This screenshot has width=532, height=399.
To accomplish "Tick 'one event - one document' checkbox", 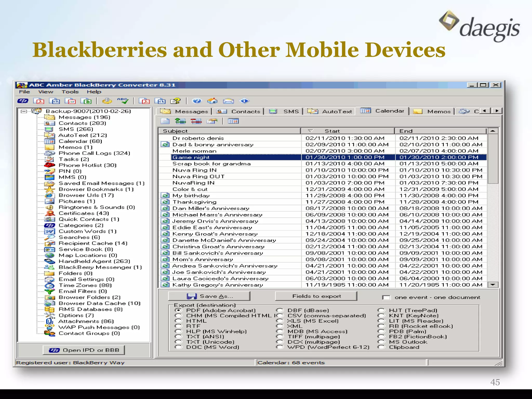I will point(386,297).
